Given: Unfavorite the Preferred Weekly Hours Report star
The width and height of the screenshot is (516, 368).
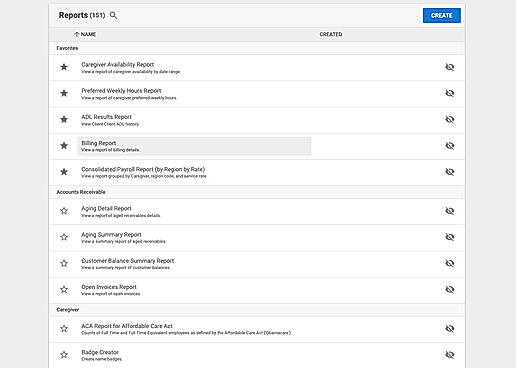Looking at the screenshot, I should point(64,93).
